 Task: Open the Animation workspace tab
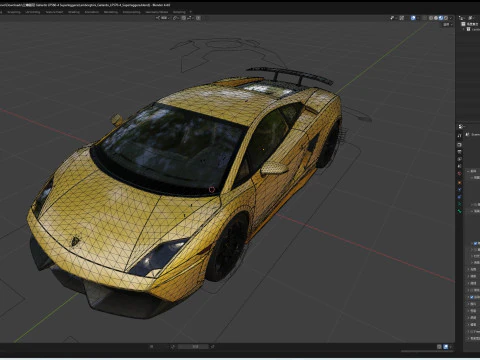pos(92,12)
